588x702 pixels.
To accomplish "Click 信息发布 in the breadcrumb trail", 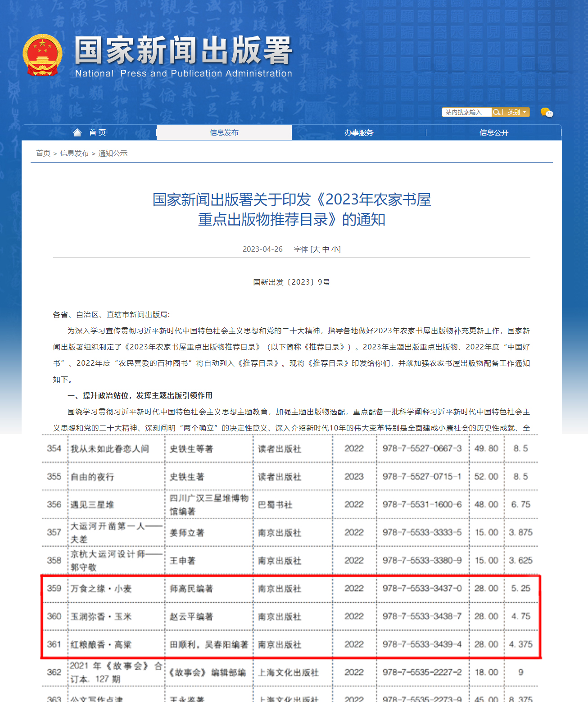I will 74,154.
